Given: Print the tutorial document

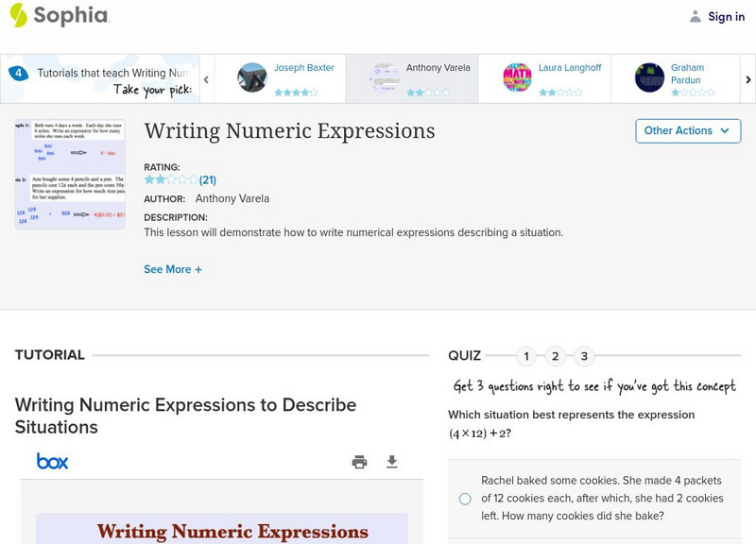Looking at the screenshot, I should tap(359, 462).
